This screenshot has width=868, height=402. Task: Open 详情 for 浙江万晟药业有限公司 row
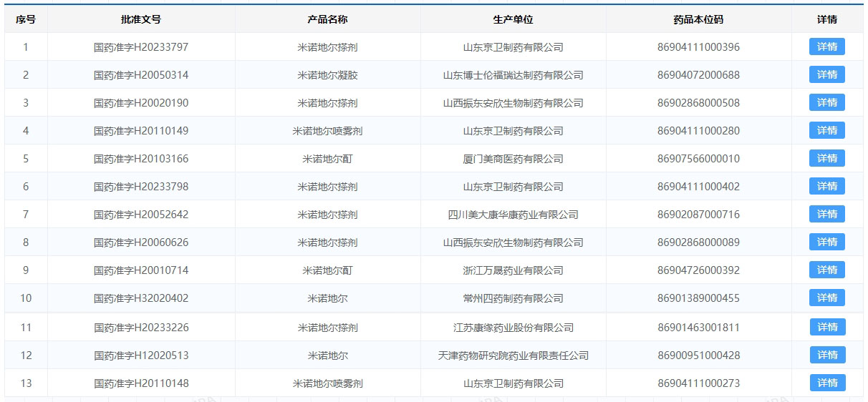pos(827,270)
